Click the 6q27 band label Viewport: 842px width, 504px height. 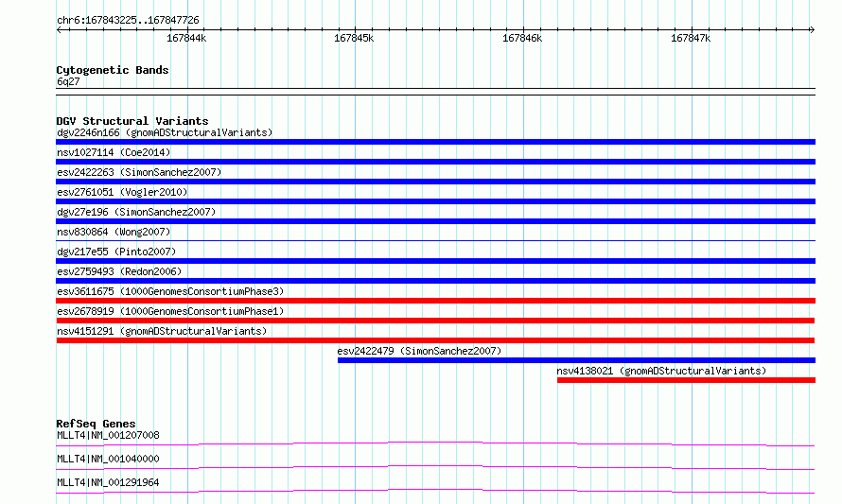(x=68, y=81)
